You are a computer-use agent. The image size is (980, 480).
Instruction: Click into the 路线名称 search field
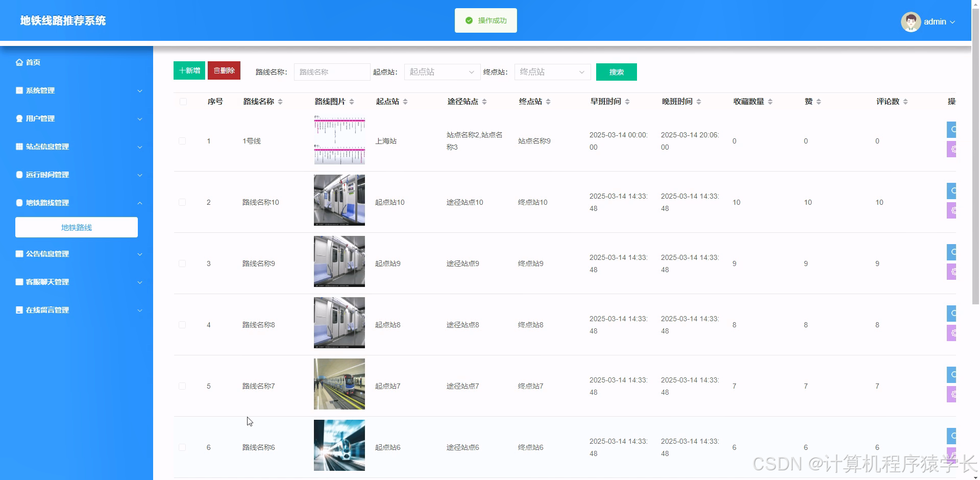tap(332, 72)
